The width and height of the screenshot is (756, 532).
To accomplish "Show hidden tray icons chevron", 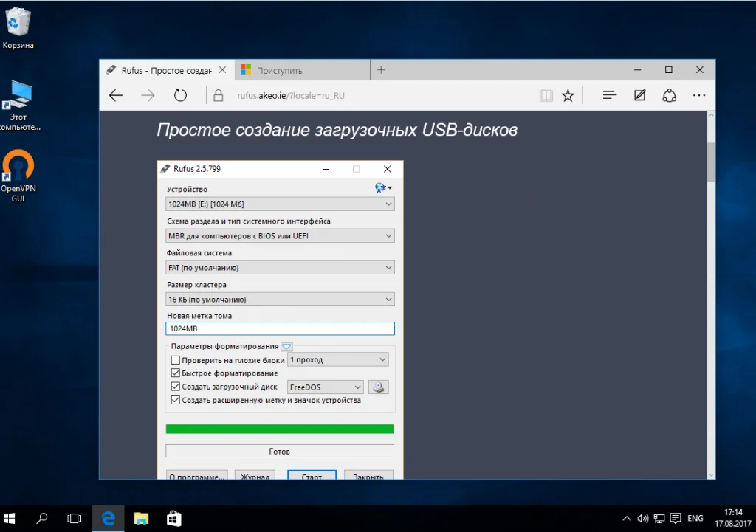I will pyautogui.click(x=626, y=519).
